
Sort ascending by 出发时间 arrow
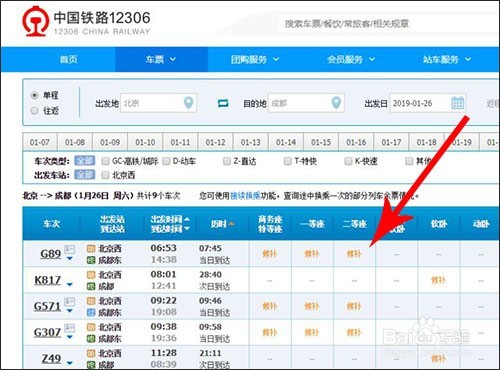[187, 219]
